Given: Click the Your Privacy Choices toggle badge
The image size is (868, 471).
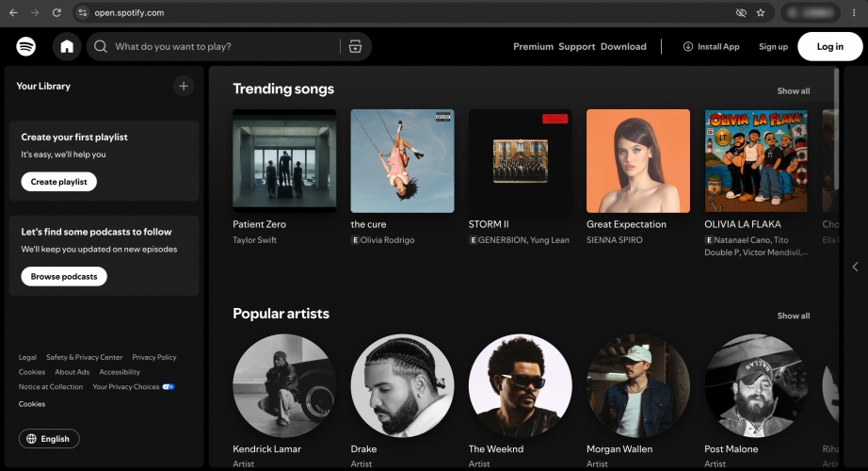Looking at the screenshot, I should tap(169, 387).
